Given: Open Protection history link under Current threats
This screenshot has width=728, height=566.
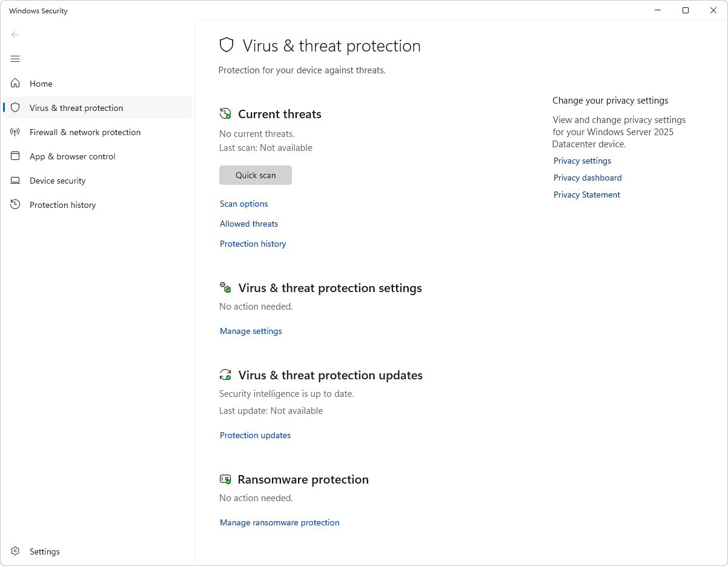Looking at the screenshot, I should pyautogui.click(x=253, y=244).
